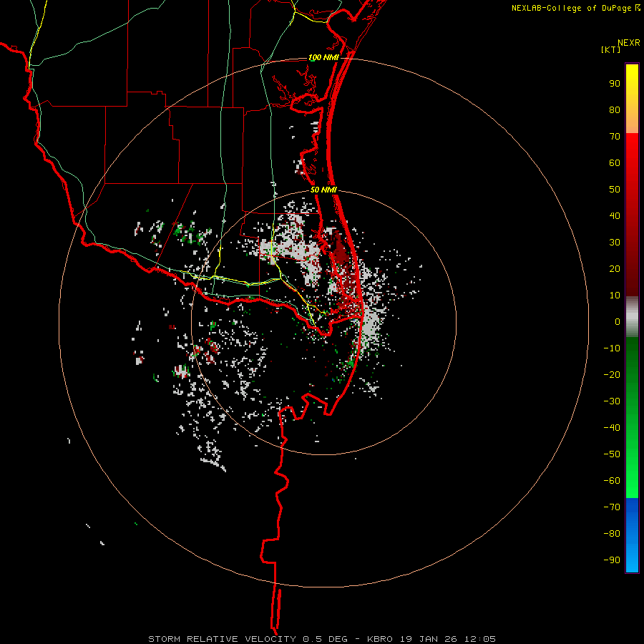Click the blue bottom segment of the color bar
This screenshot has width=644, height=644.
point(632,535)
